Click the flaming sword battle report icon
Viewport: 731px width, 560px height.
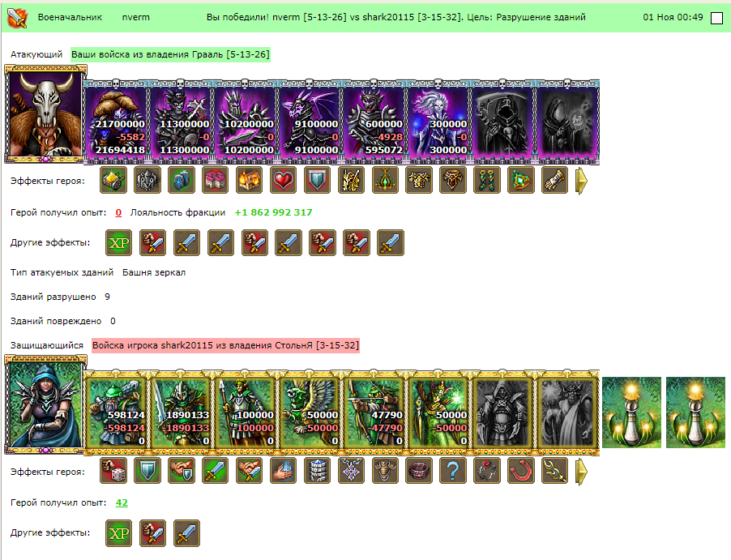pyautogui.click(x=17, y=18)
